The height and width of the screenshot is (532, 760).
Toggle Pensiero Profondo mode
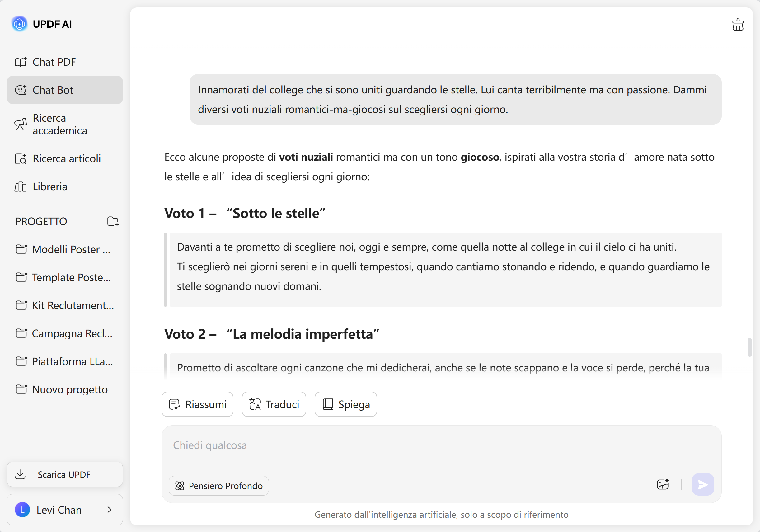pos(219,486)
